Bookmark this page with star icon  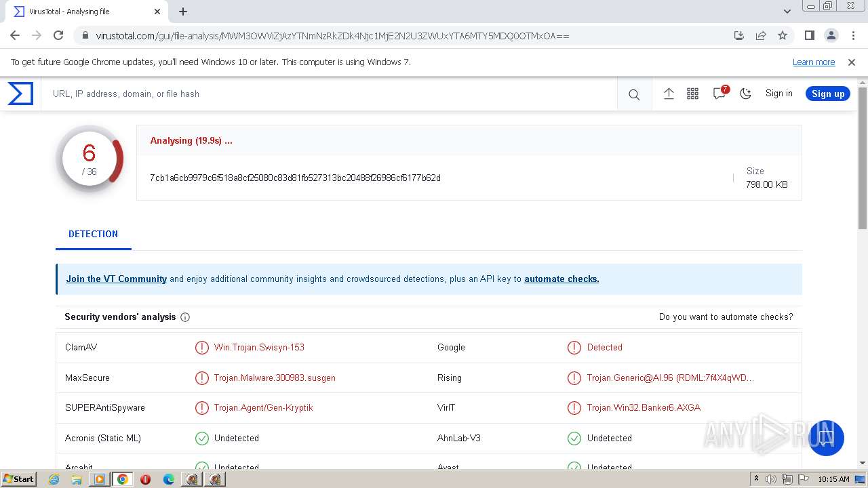coord(783,35)
